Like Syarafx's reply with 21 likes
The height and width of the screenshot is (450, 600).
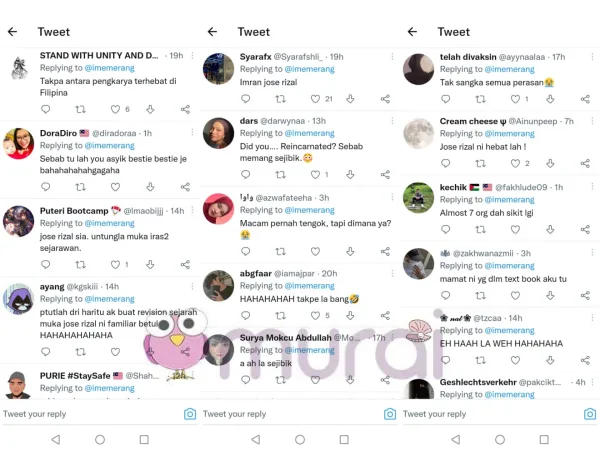pyautogui.click(x=315, y=99)
